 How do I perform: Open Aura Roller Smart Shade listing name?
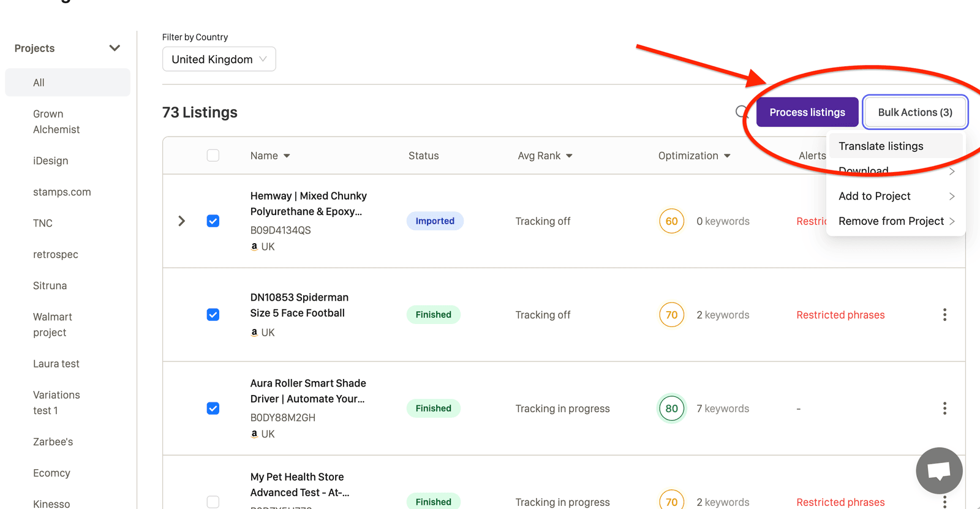point(308,391)
